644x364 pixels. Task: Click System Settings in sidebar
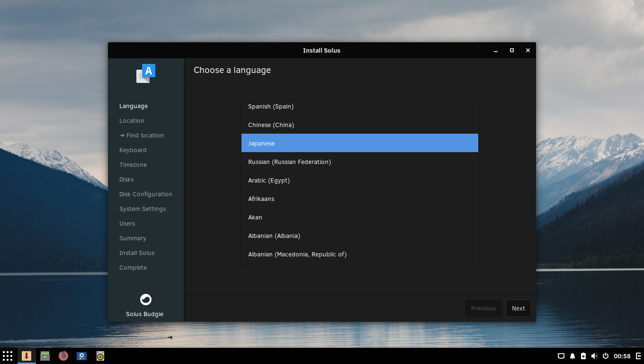[143, 209]
